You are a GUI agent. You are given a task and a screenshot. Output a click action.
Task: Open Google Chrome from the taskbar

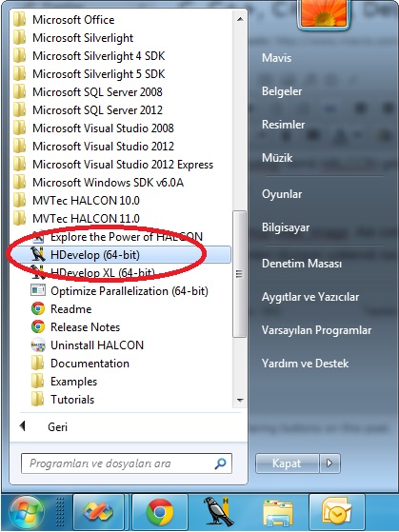point(160,513)
